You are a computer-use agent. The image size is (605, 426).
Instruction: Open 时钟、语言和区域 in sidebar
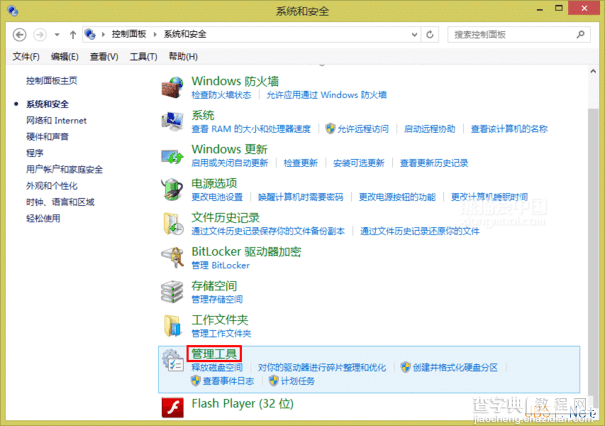60,202
